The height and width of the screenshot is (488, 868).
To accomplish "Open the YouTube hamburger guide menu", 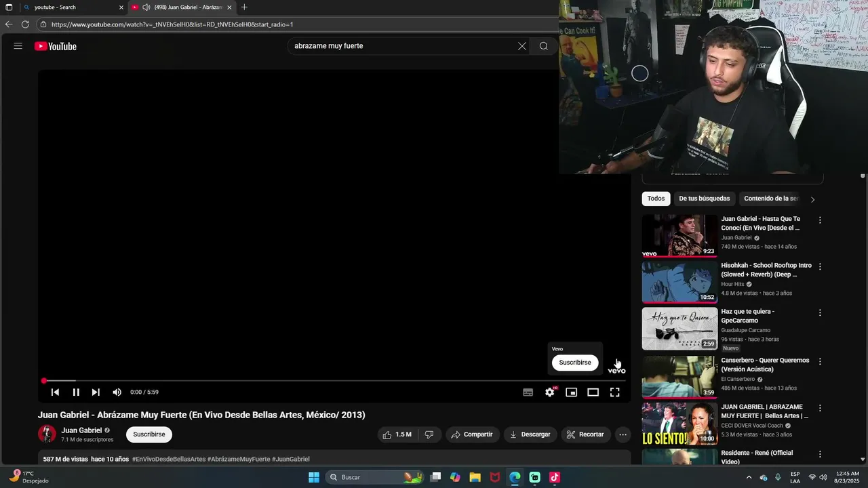I will (x=18, y=46).
